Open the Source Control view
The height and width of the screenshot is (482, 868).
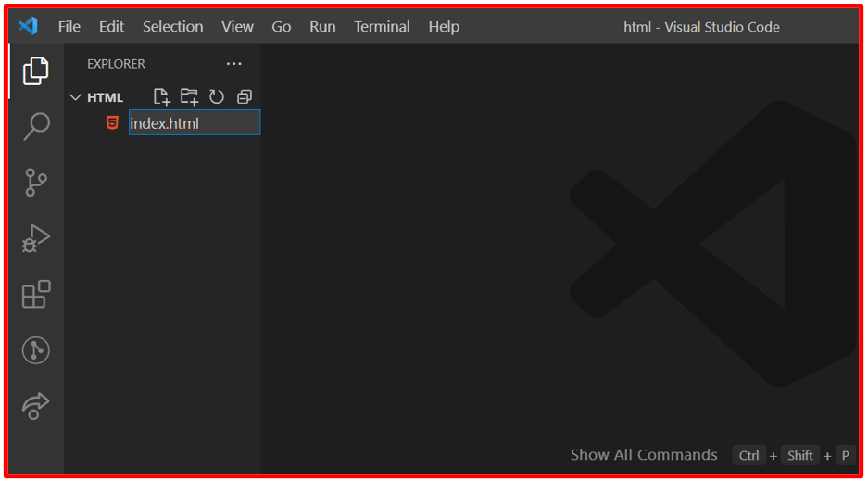[x=36, y=183]
